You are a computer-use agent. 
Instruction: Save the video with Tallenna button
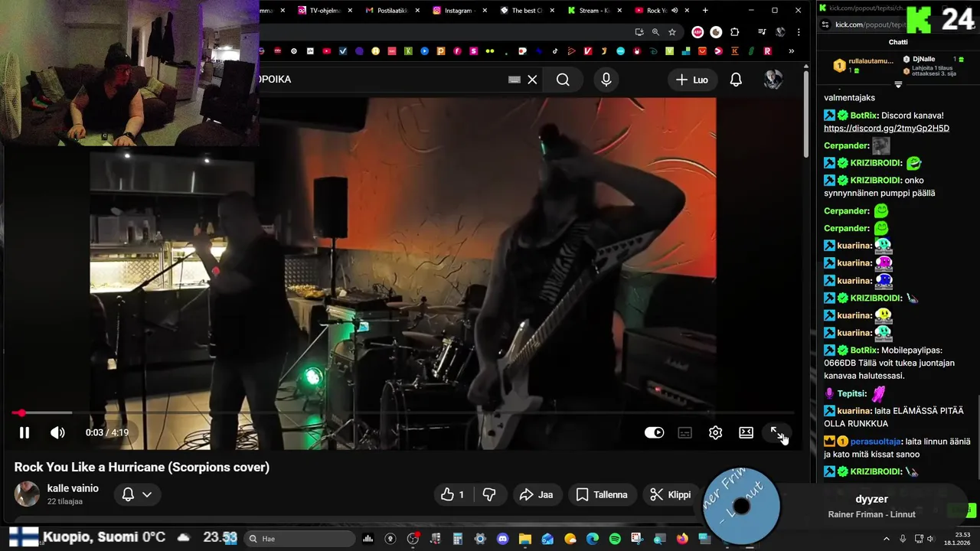click(x=602, y=494)
